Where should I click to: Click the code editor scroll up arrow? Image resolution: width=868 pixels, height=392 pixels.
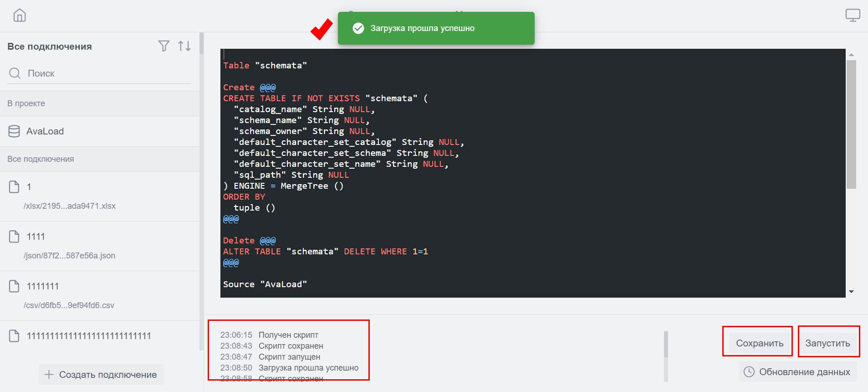[851, 55]
